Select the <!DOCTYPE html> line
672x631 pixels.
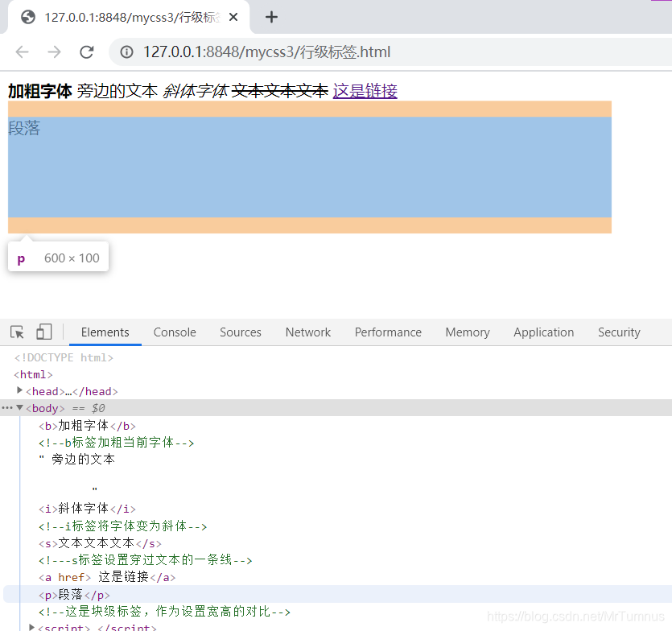tap(64, 357)
